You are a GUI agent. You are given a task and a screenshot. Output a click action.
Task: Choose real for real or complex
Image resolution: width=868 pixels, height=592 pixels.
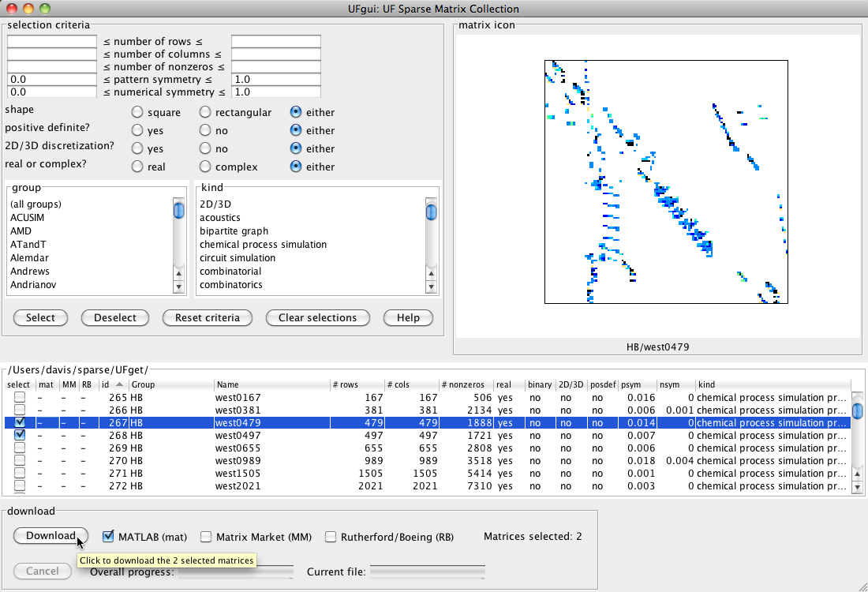(137, 167)
